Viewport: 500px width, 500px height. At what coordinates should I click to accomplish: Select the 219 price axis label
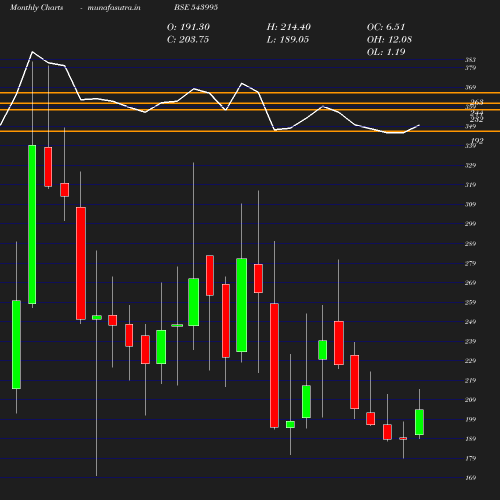470,380
